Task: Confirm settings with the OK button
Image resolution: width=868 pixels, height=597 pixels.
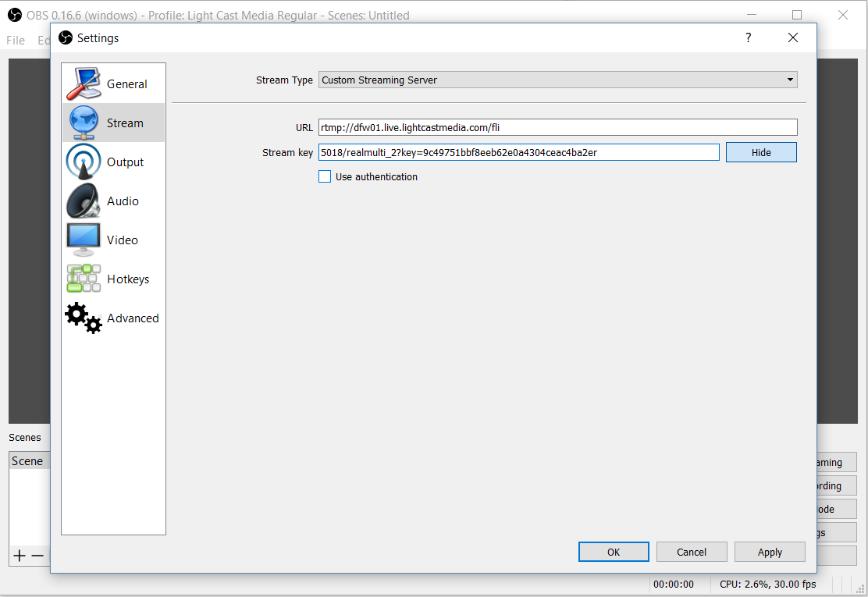Action: 614,552
